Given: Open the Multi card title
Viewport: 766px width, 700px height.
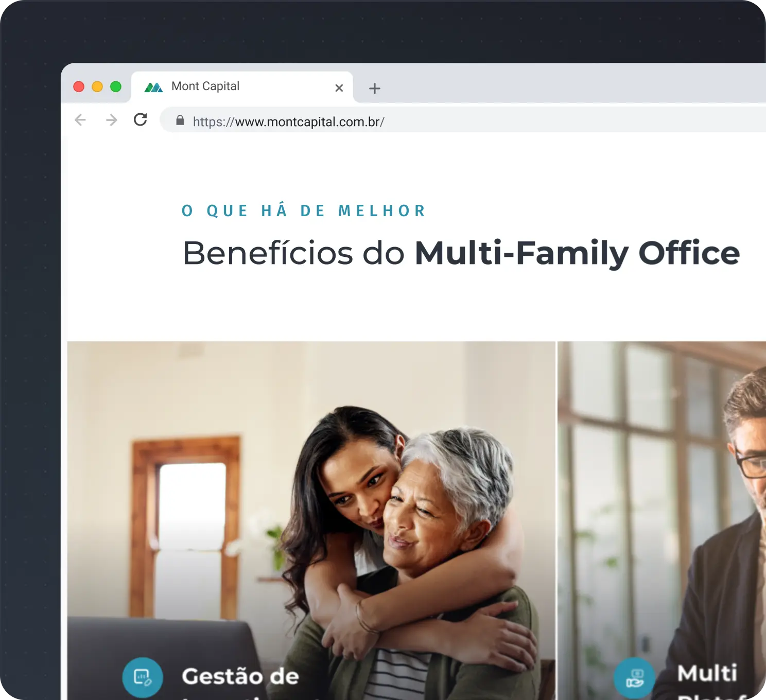Looking at the screenshot, I should coord(707,673).
